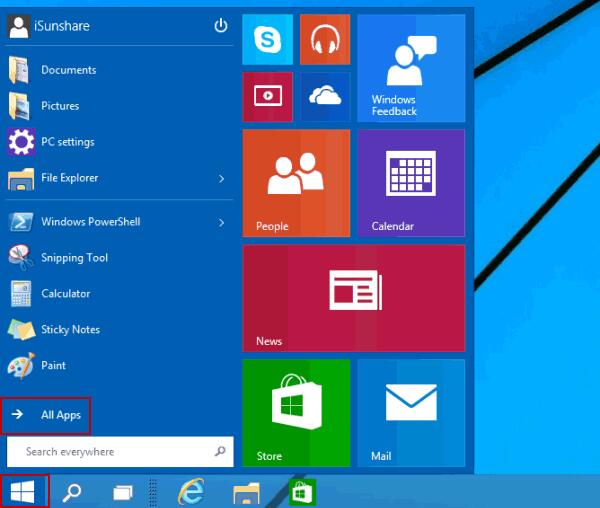Click the Windows Start button

point(24,492)
